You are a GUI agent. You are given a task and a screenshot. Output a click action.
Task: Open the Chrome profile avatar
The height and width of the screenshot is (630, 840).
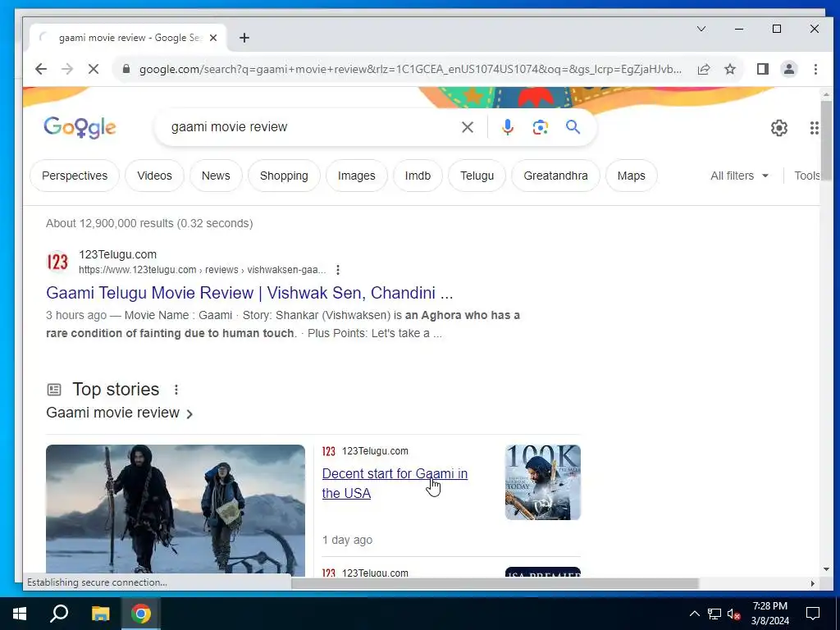point(788,69)
